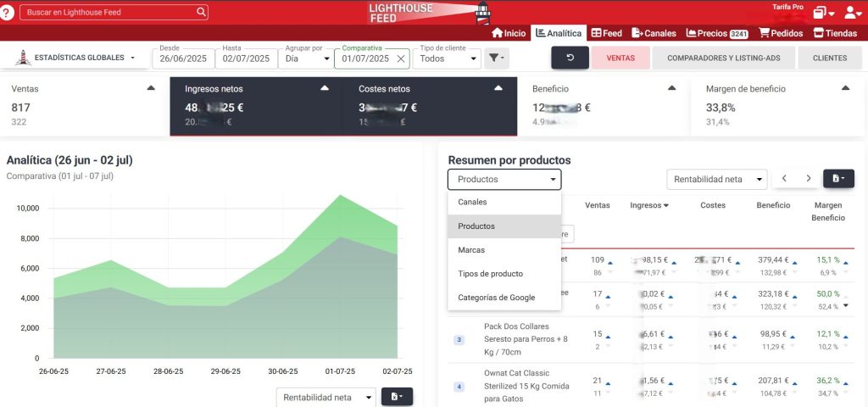Click rank badge 4 in product list

coord(459,387)
